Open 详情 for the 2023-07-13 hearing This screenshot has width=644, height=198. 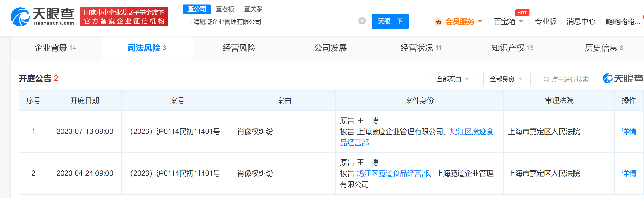pyautogui.click(x=629, y=132)
